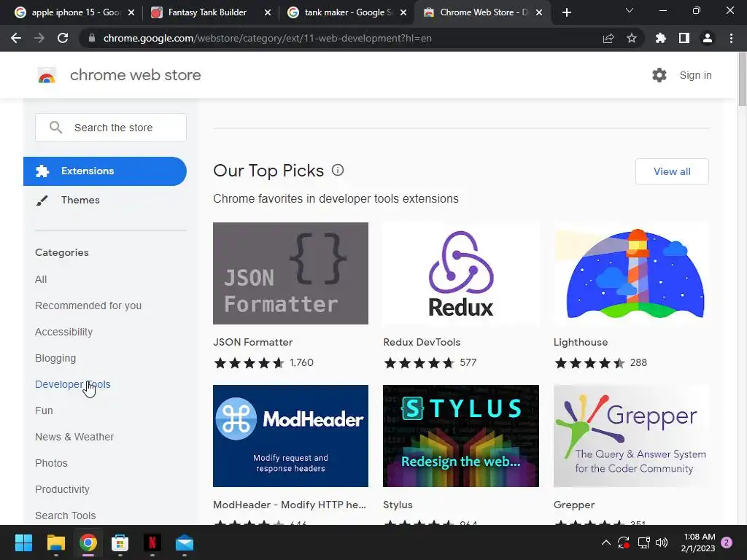Open the Redux DevTools extension thumbnail
The width and height of the screenshot is (747, 560).
(x=461, y=273)
